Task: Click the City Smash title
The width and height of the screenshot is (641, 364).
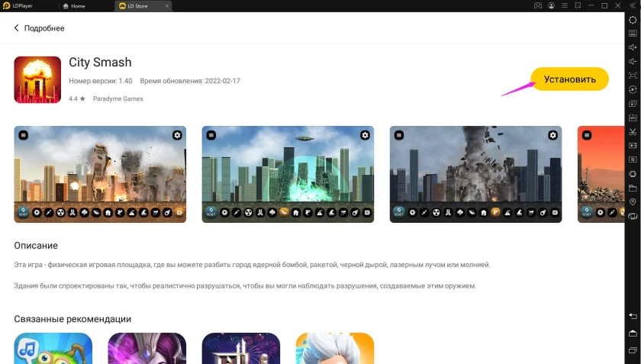Action: 100,62
